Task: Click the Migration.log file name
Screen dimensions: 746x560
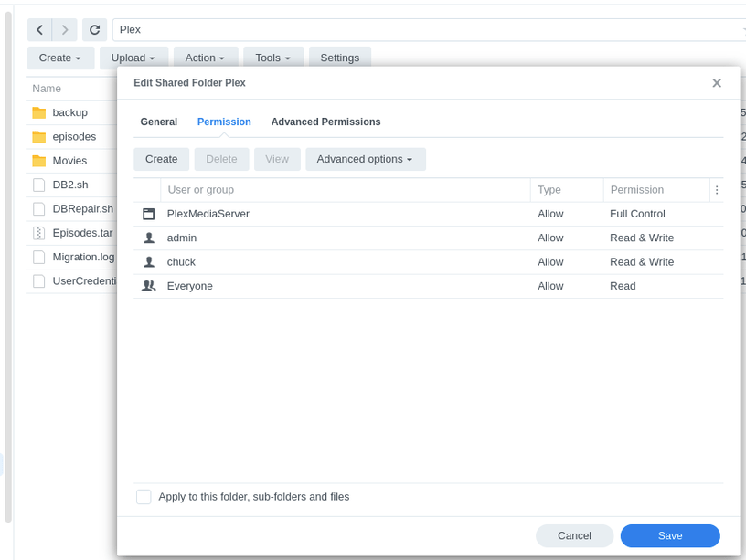Action: click(83, 258)
